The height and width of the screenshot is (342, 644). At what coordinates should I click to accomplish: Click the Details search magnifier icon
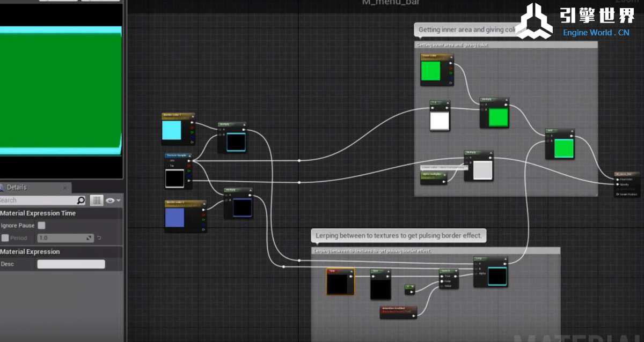click(x=81, y=200)
